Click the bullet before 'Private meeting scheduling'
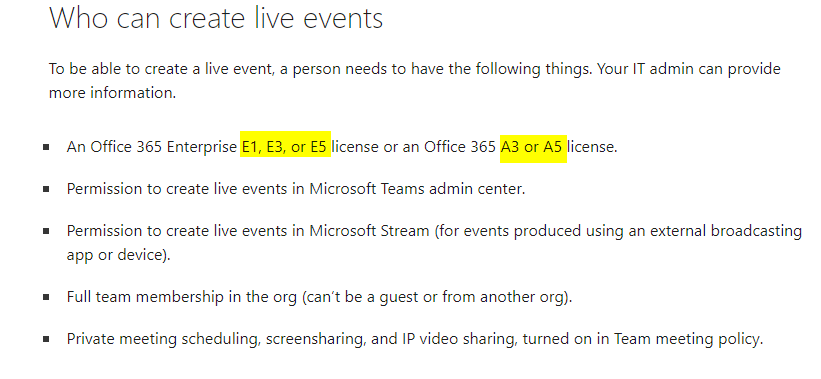Viewport: 821px width, 379px height. tap(46, 339)
